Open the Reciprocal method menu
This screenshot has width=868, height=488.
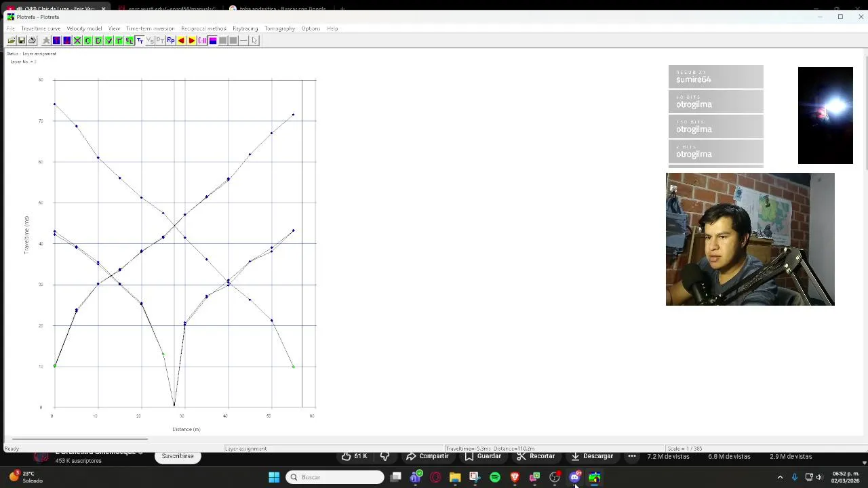tap(203, 28)
